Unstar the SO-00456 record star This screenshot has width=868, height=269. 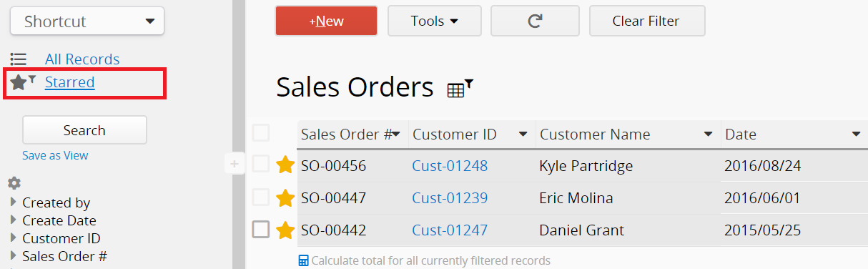(285, 165)
